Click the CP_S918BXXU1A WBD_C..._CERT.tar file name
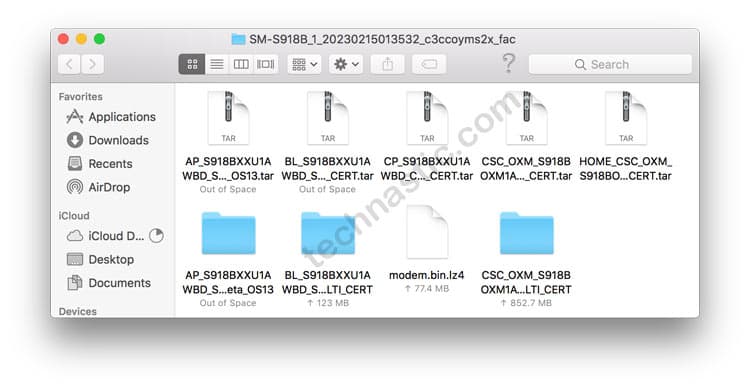The width and height of the screenshot is (750, 390). click(x=427, y=168)
